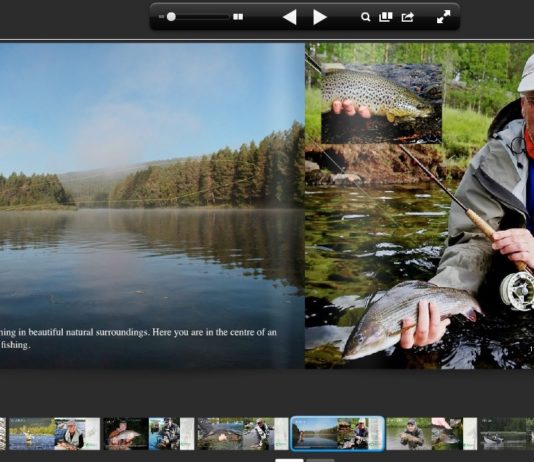
Task: Click the caption text "Here you are in the centre of an"
Action: coord(214,332)
